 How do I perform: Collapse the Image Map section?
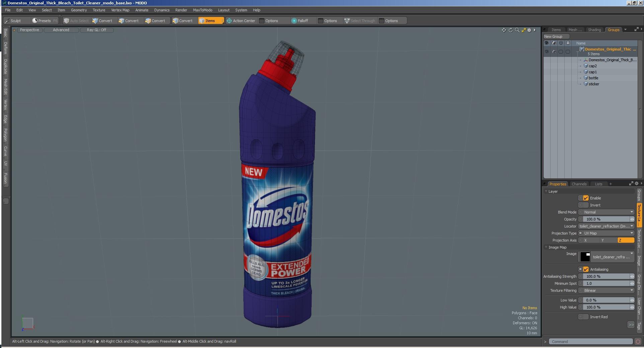coord(546,247)
